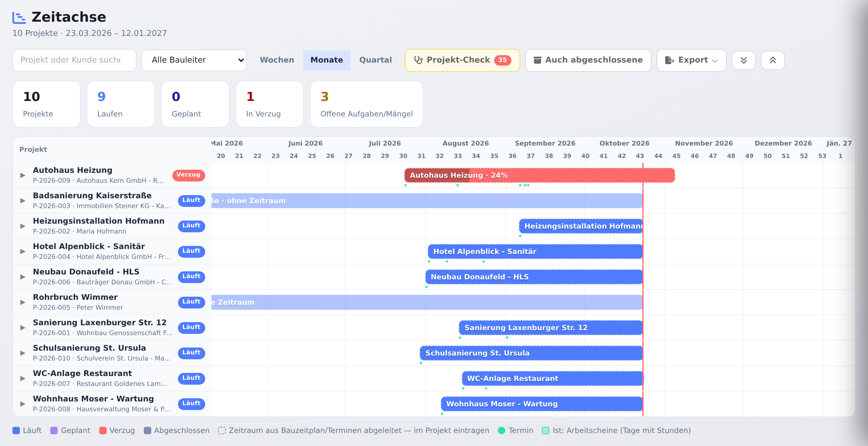The width and height of the screenshot is (868, 446).
Task: Collapse all rows with double-chevron up
Action: [773, 60]
